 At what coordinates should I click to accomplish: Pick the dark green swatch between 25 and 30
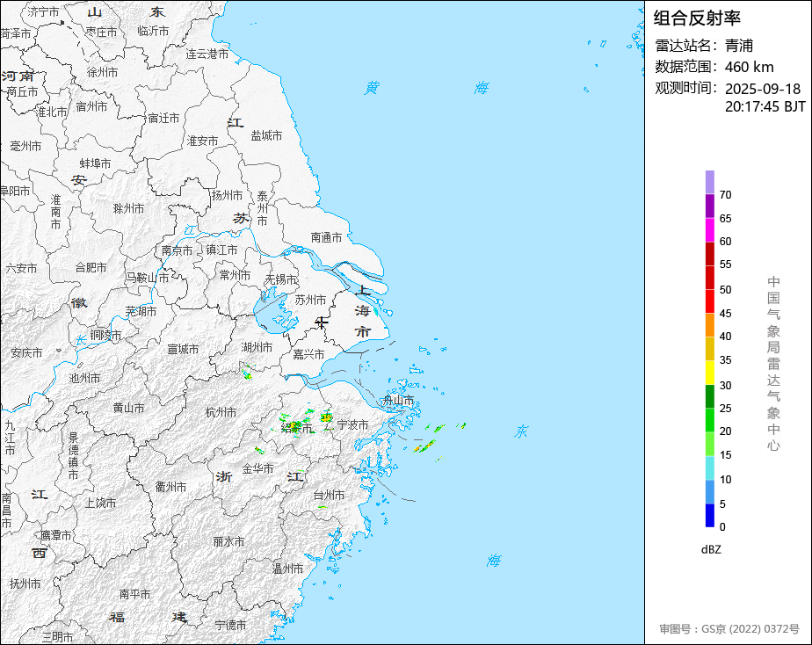click(709, 396)
